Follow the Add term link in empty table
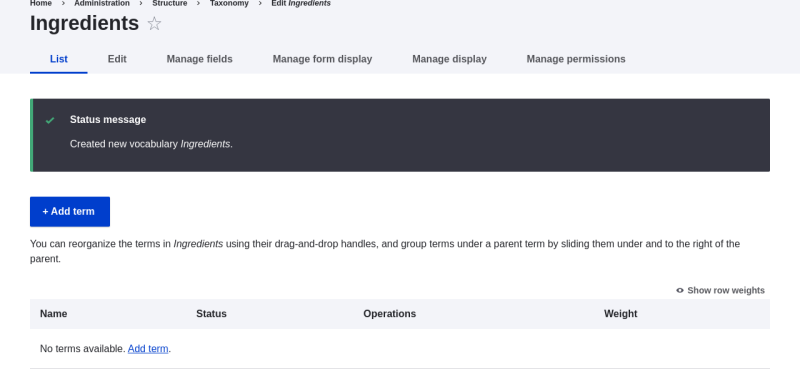Screen dimensions: 800x369 [148, 349]
